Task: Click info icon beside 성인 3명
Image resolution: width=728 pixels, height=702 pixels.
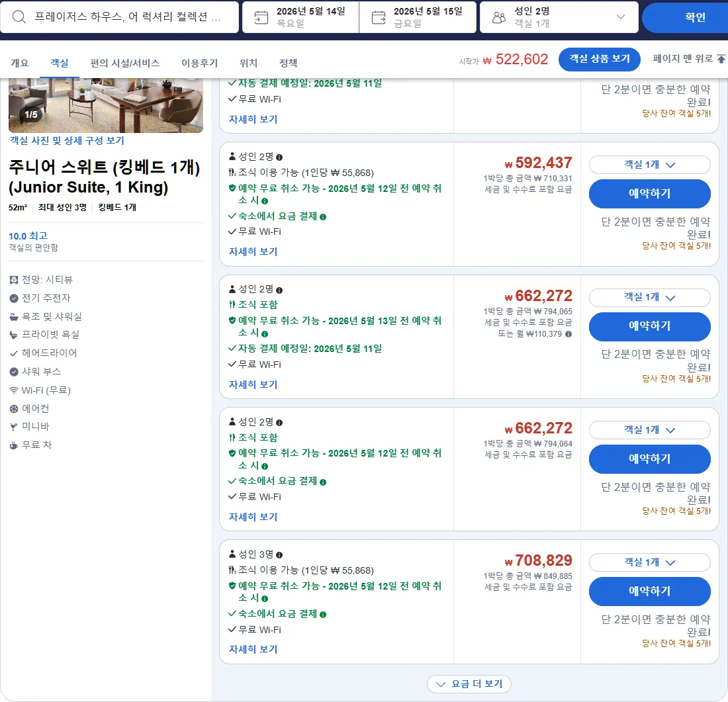Action: point(279,555)
